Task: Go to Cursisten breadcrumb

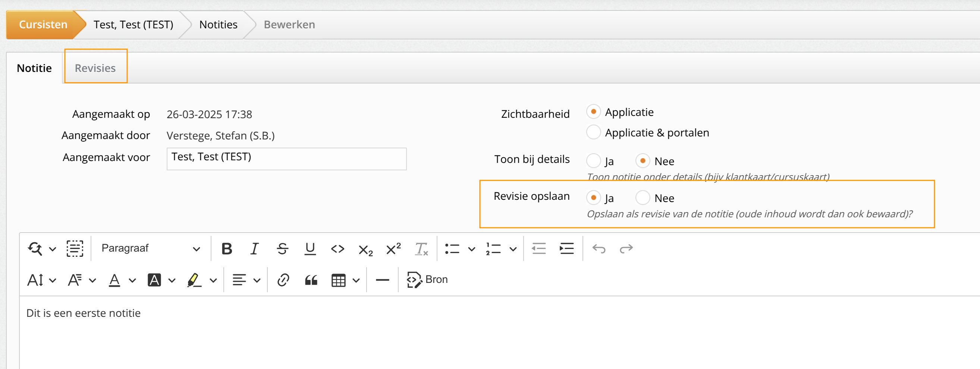Action: point(43,25)
